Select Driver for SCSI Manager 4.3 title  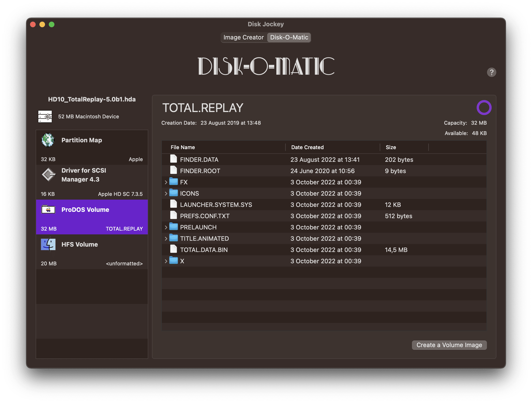84,175
